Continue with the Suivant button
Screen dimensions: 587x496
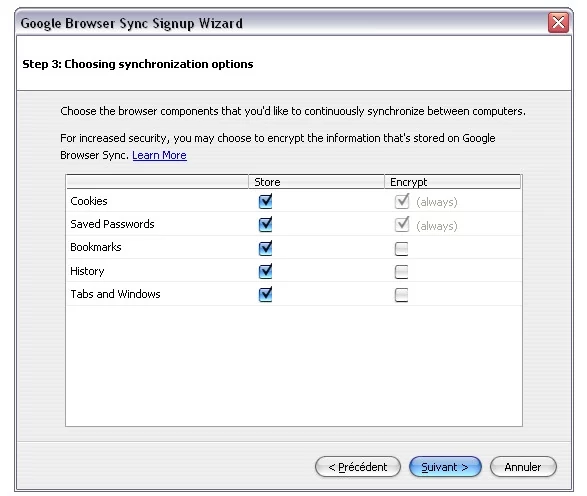pyautogui.click(x=445, y=467)
